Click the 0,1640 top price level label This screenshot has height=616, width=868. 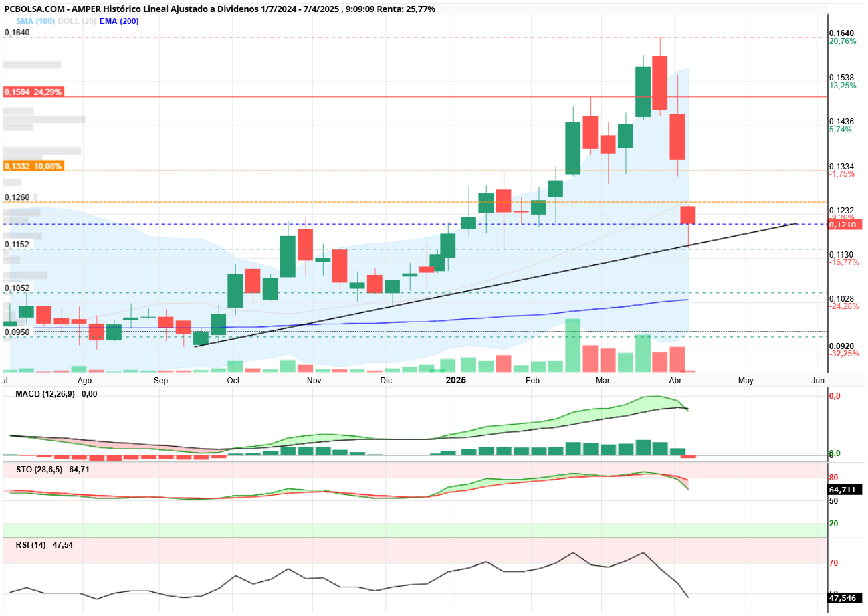pyautogui.click(x=841, y=33)
